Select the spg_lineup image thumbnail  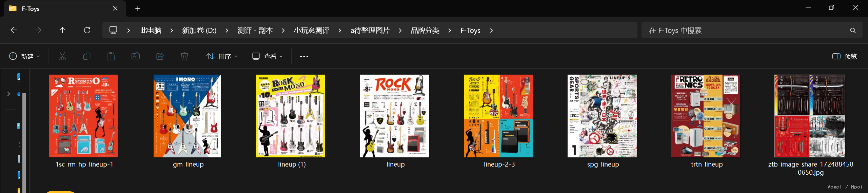click(602, 116)
